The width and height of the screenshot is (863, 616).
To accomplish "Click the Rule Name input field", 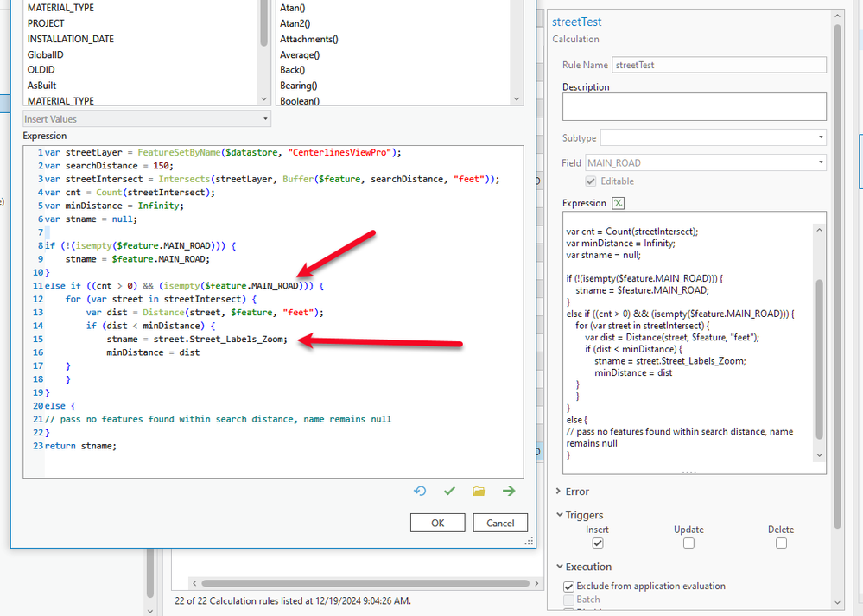I will point(719,65).
